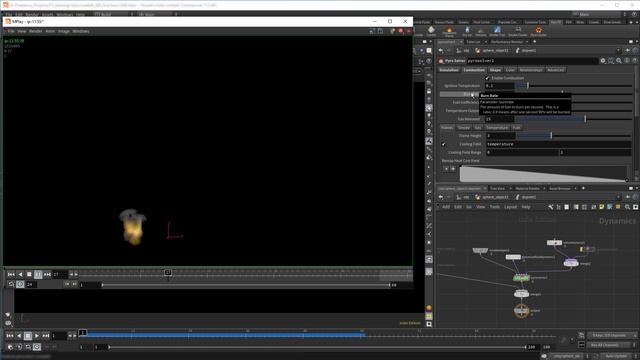Switch to the Shape tab
The height and width of the screenshot is (360, 640).
(x=495, y=70)
